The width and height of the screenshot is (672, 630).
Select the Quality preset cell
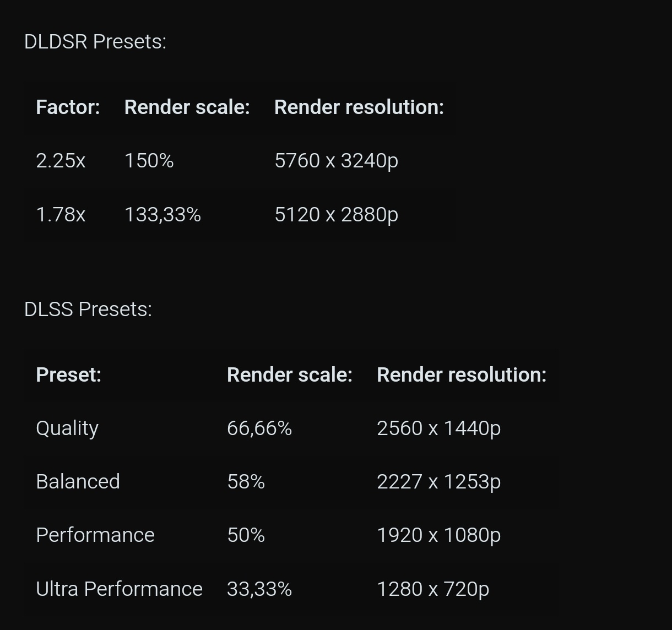point(67,428)
